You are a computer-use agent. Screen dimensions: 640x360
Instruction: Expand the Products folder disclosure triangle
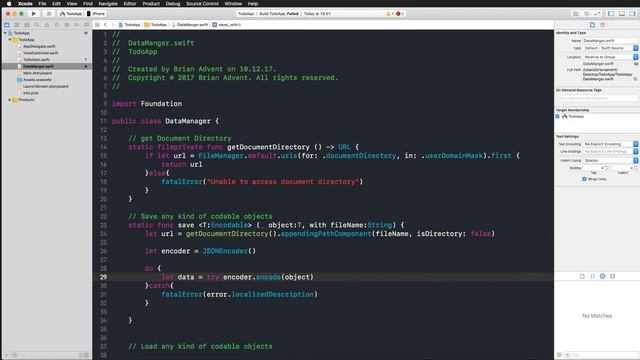10,100
